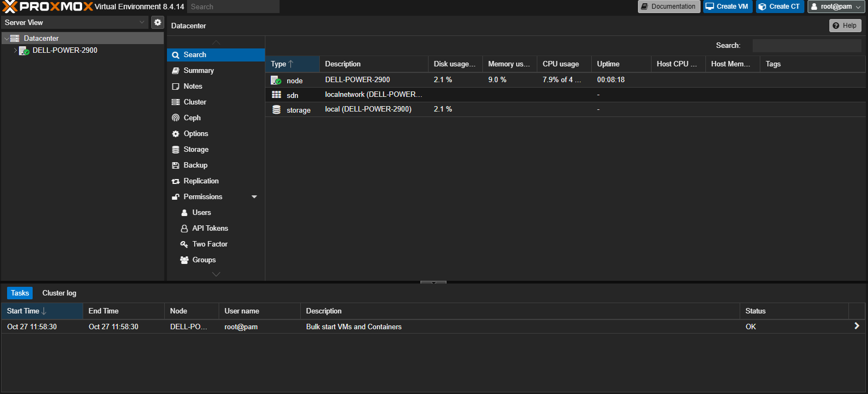868x394 pixels.
Task: Select the Summary menu item
Action: (199, 71)
